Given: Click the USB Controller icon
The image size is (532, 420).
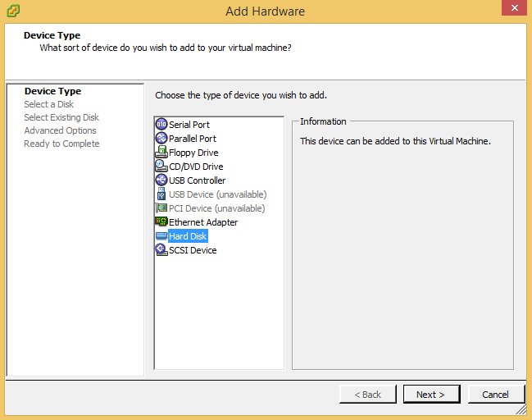Looking at the screenshot, I should click(161, 180).
